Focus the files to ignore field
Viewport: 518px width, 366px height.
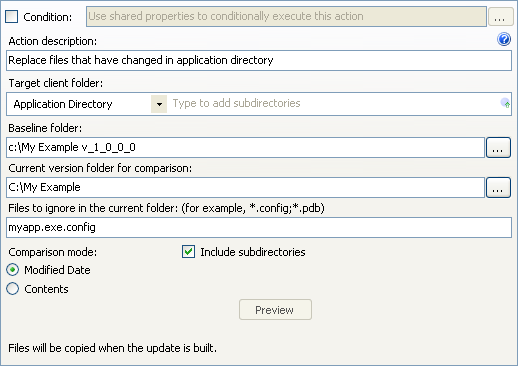[259, 227]
